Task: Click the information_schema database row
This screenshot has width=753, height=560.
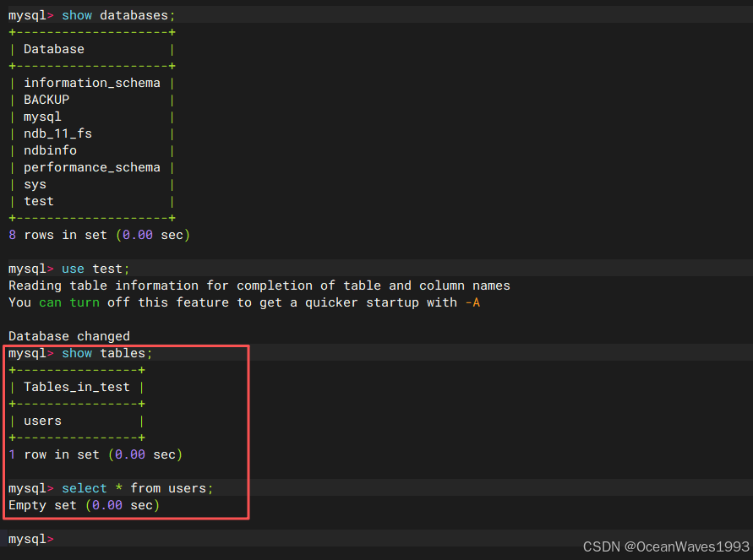Action: tap(92, 83)
